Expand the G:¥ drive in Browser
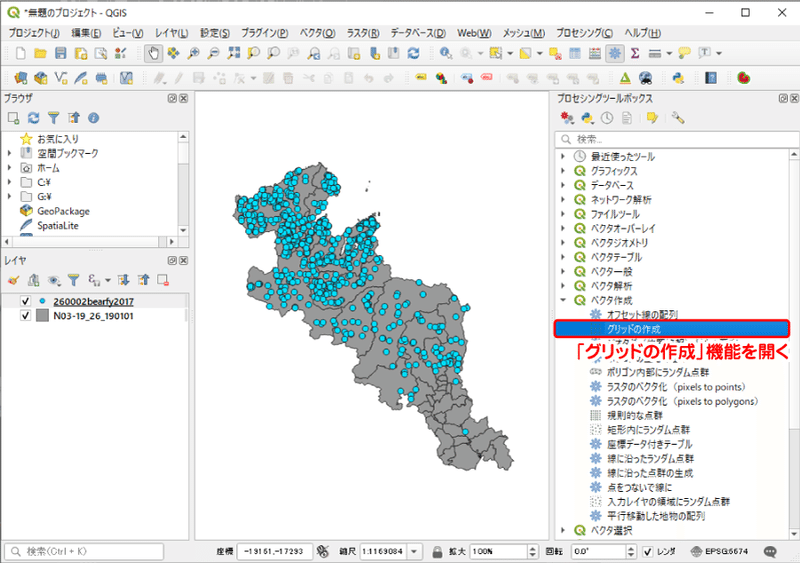800x563 pixels. tap(9, 197)
